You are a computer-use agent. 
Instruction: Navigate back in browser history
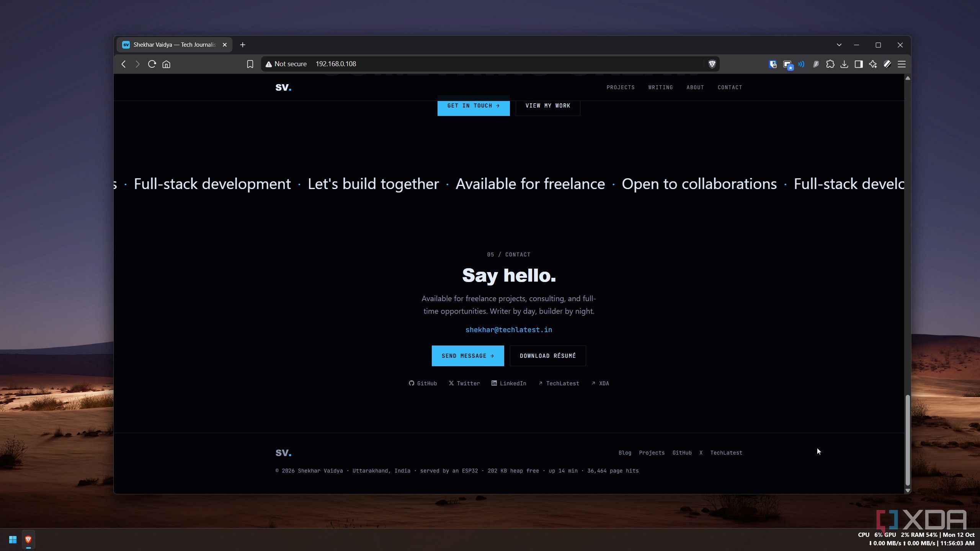123,64
